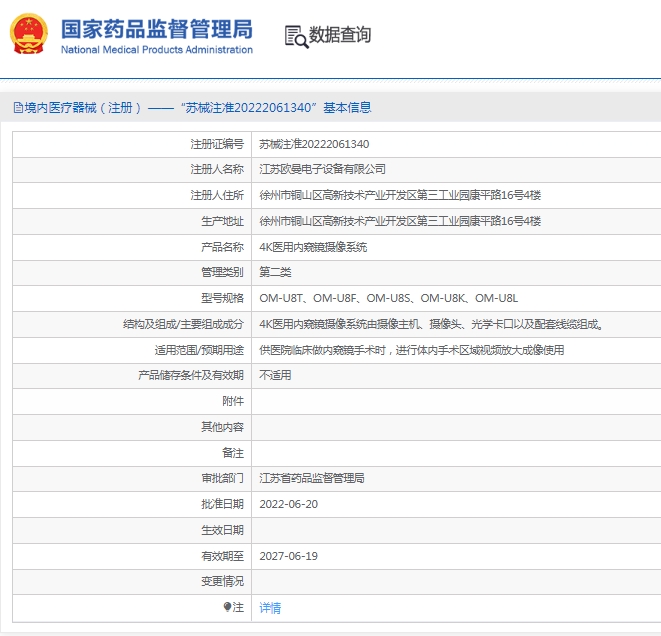The width and height of the screenshot is (661, 636).
Task: Click the national emblem logo
Action: (29, 34)
